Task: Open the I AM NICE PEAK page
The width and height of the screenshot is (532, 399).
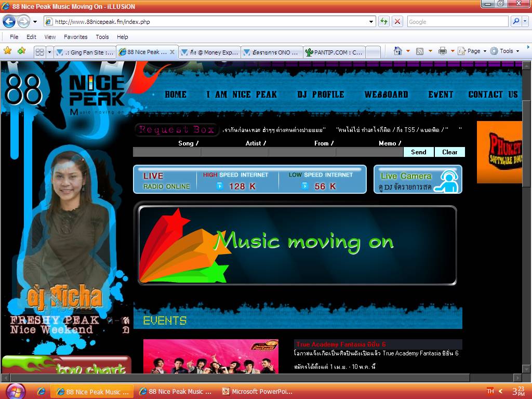Action: click(x=242, y=95)
